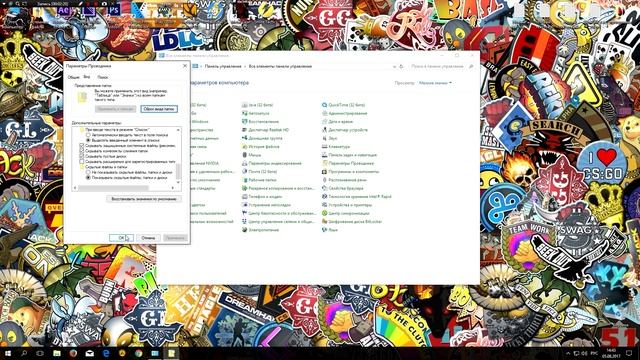This screenshot has width=640, height=360.
Task: Click the taskbar clock and date
Action: click(611, 353)
